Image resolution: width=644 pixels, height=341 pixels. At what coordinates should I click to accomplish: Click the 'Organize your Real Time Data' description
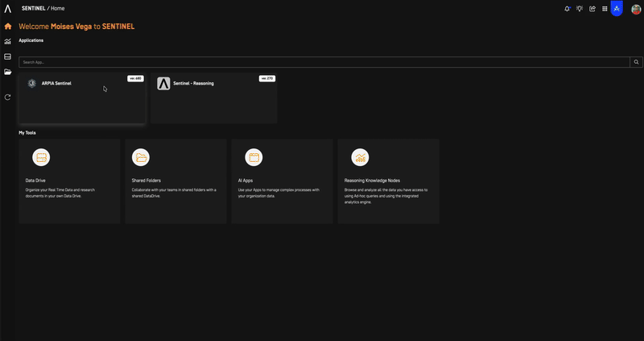click(60, 193)
